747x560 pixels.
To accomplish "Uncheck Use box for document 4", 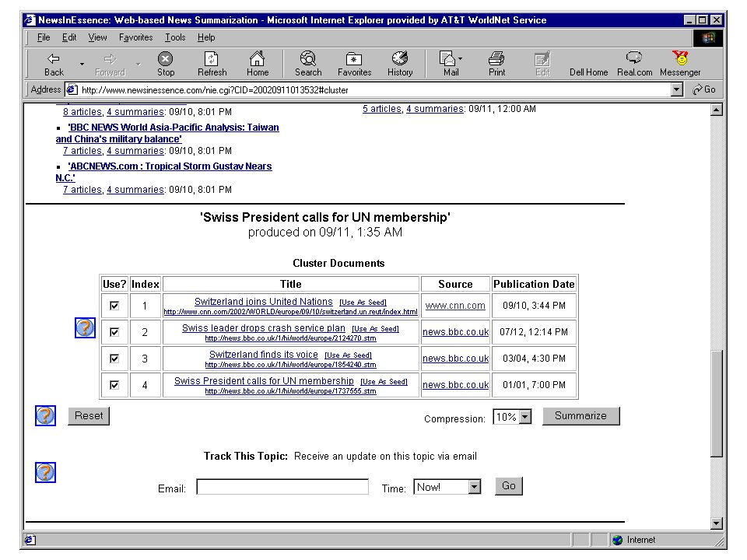I will 114,385.
